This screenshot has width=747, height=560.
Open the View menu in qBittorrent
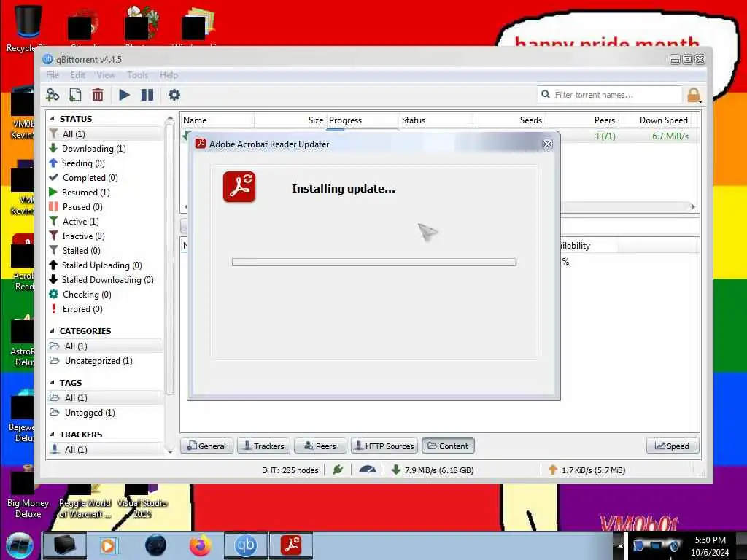tap(106, 75)
